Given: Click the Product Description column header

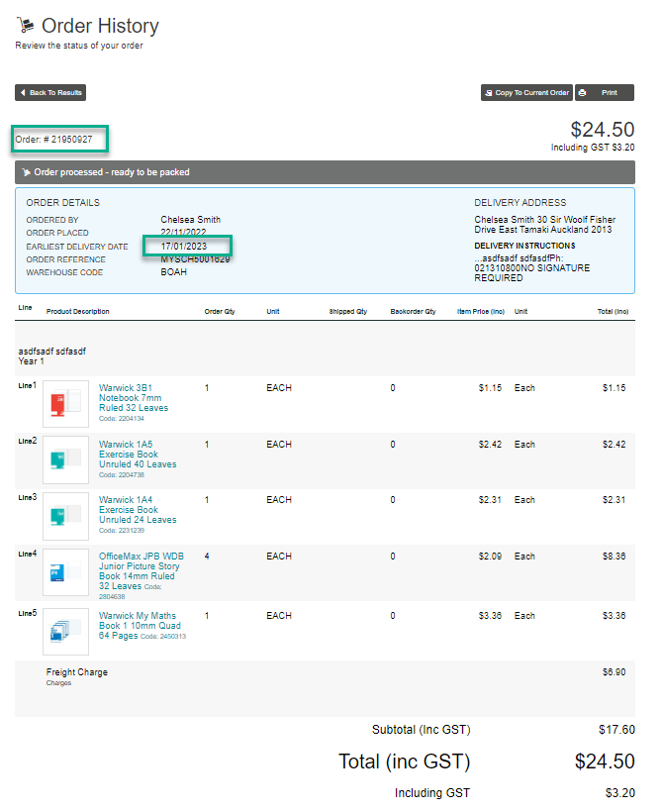Looking at the screenshot, I should [77, 311].
